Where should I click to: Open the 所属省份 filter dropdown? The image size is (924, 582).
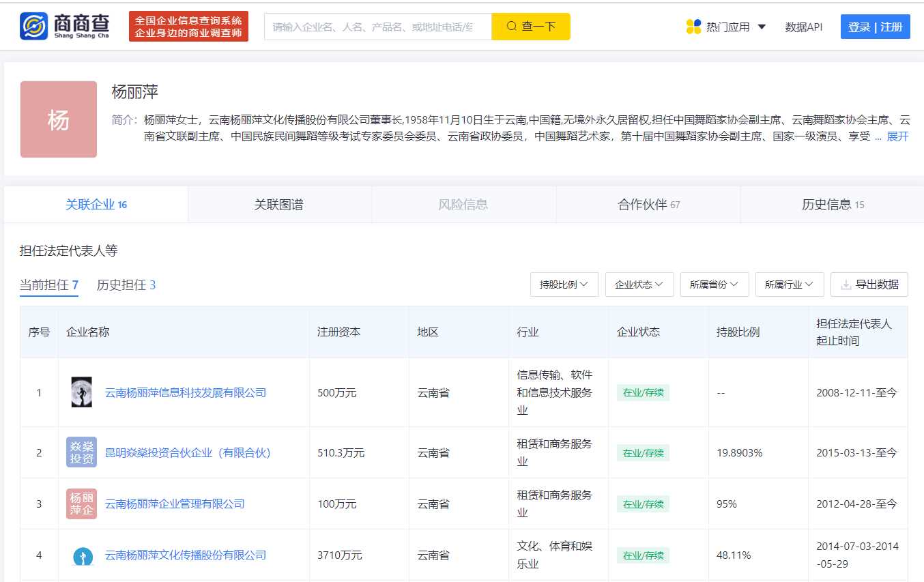pyautogui.click(x=714, y=285)
